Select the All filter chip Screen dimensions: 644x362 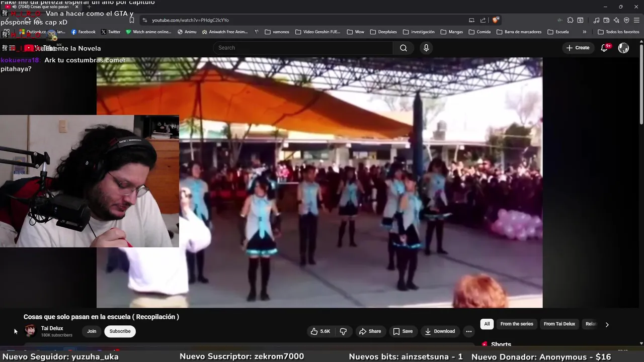[487, 324]
